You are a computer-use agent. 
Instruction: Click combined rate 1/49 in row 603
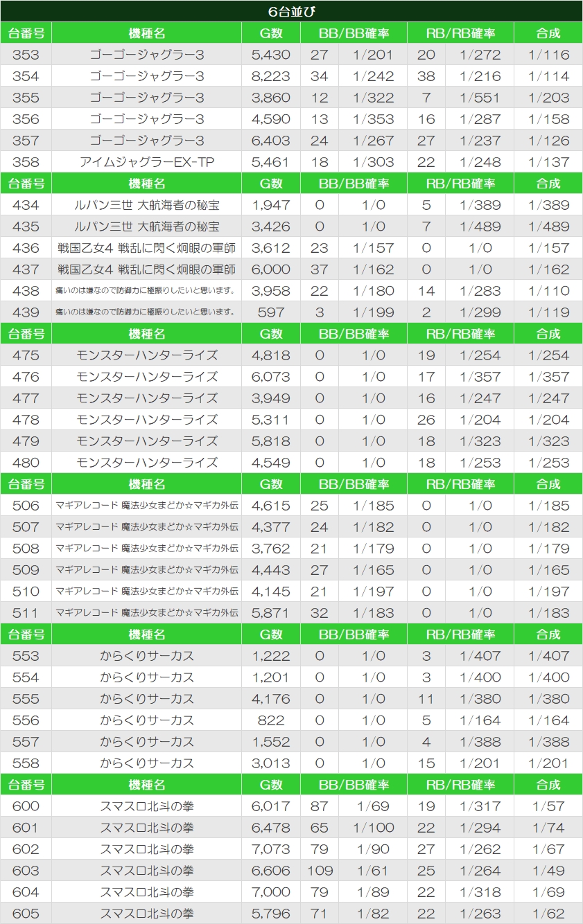[548, 871]
